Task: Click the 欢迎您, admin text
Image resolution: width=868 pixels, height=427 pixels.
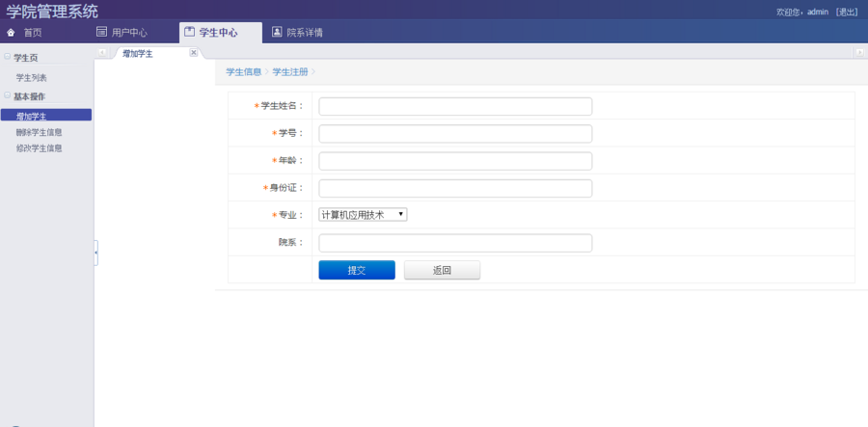Action: pyautogui.click(x=802, y=12)
